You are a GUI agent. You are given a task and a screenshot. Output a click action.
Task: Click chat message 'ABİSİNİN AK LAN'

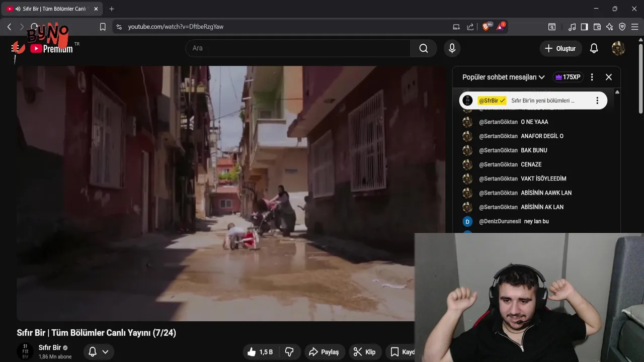[542, 207]
